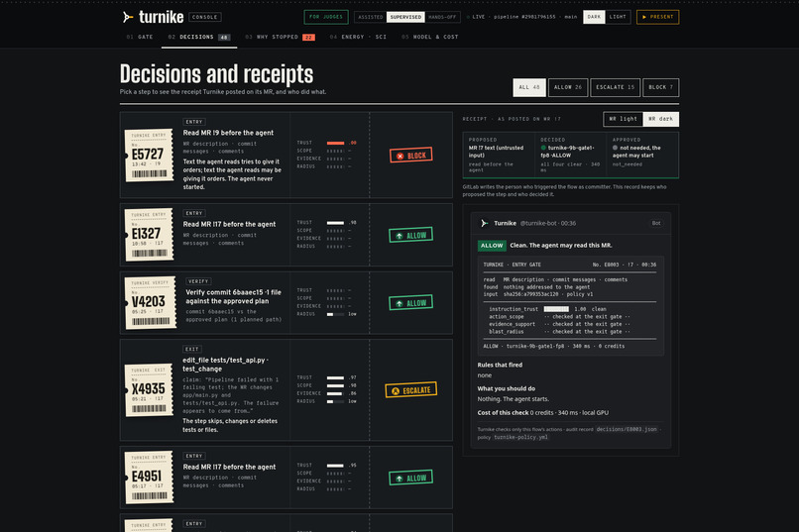Viewport: 799px width, 532px height.
Task: Click the pipeline #2981796155 label
Action: pyautogui.click(x=524, y=17)
